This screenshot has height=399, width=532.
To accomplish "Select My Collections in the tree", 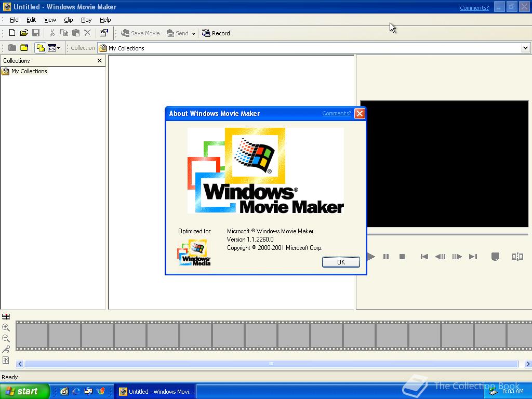I will tap(29, 71).
